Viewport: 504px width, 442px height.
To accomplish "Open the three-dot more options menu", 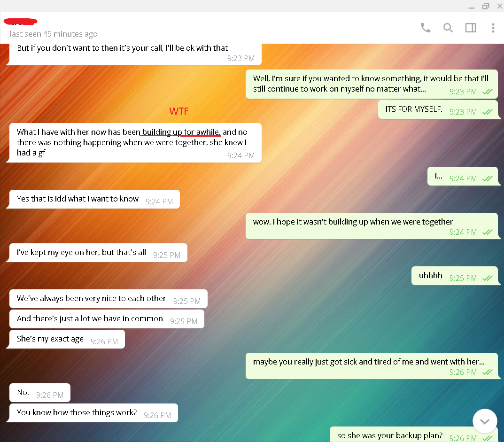I will click(493, 28).
